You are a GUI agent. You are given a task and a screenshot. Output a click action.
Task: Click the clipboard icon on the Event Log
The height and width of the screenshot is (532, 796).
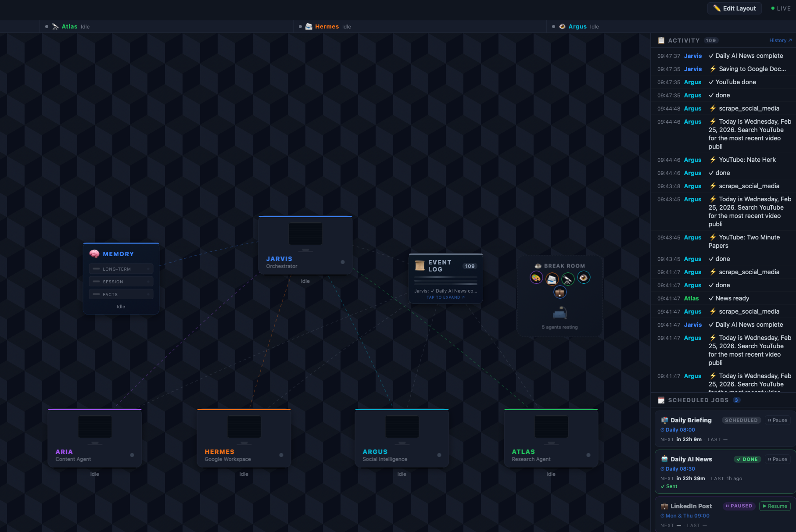pyautogui.click(x=419, y=265)
